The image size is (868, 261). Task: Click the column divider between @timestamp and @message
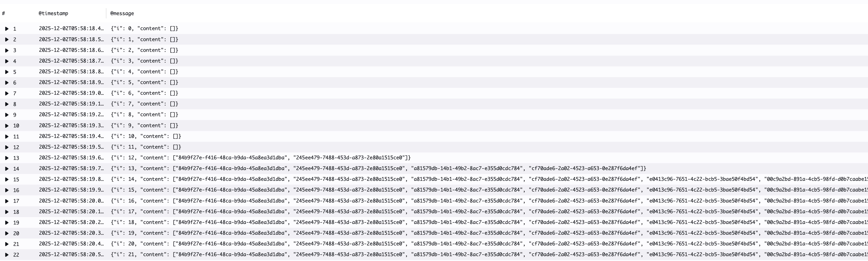pos(106,14)
